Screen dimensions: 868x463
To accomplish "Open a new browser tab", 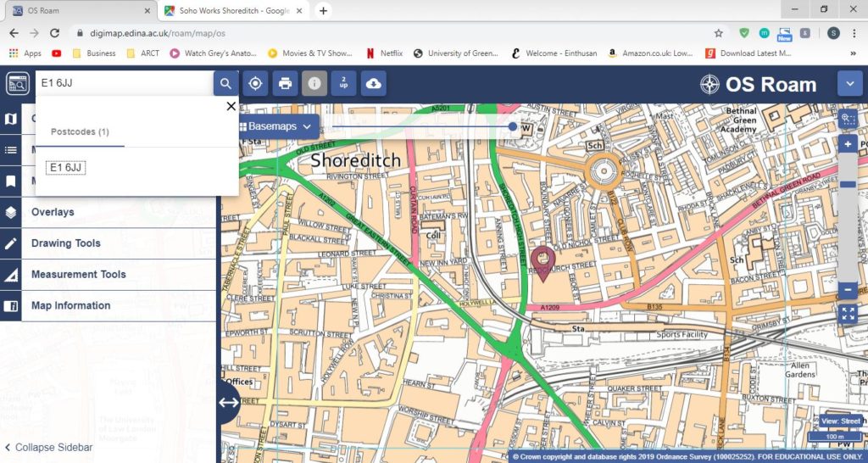I will (323, 10).
